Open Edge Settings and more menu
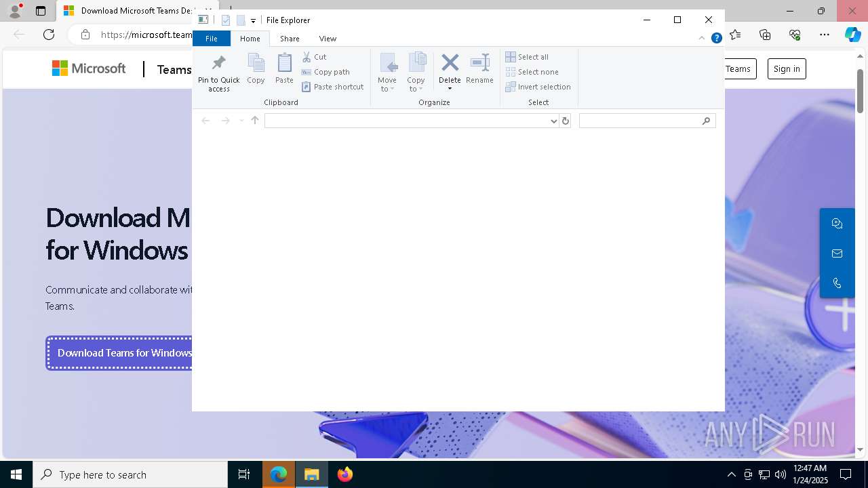Screen dimensions: 868x488 tap(825, 35)
